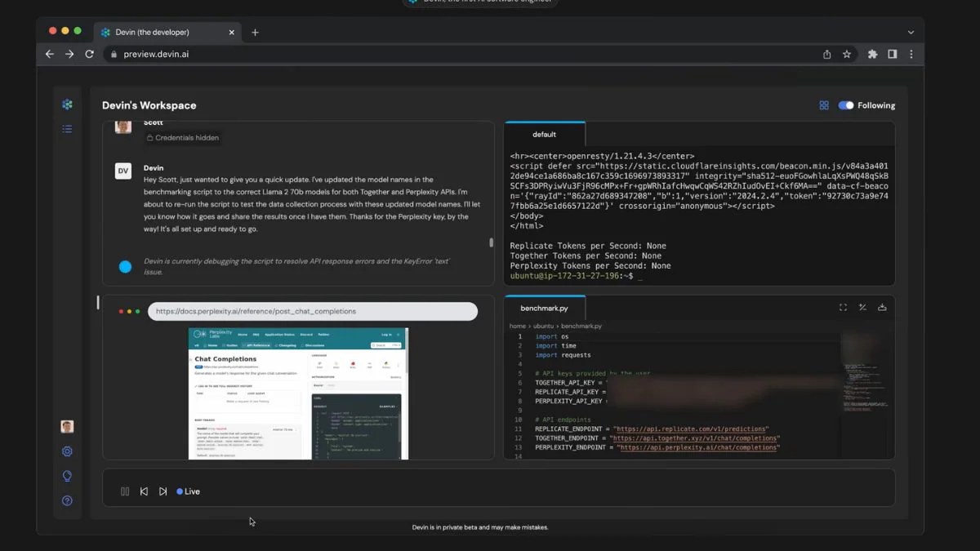Image resolution: width=980 pixels, height=551 pixels.
Task: Click Scott's profile avatar in the sidebar
Action: pos(67,426)
